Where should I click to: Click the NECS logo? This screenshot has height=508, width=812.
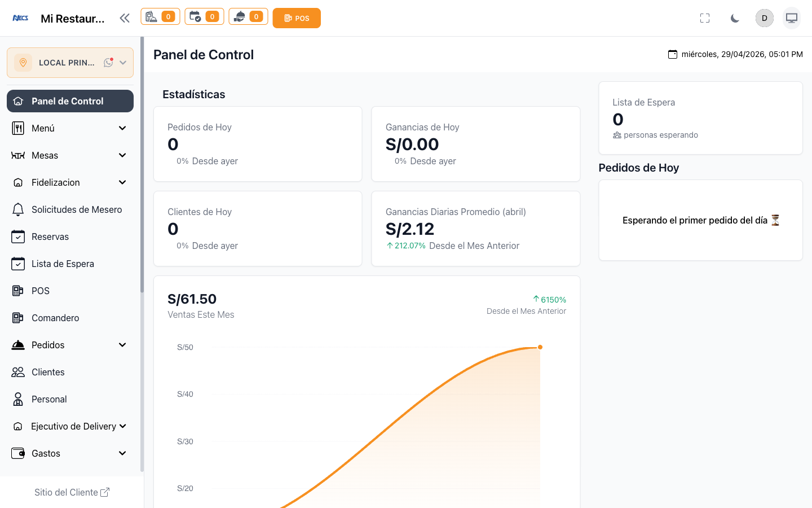click(20, 18)
